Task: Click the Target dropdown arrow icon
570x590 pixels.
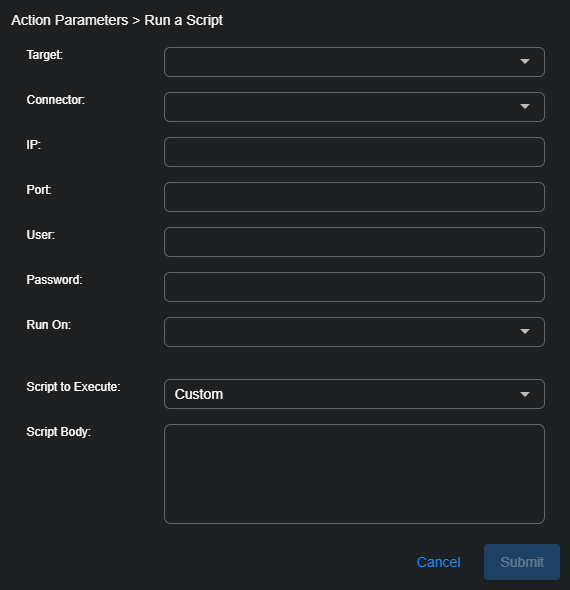Action: (x=524, y=61)
